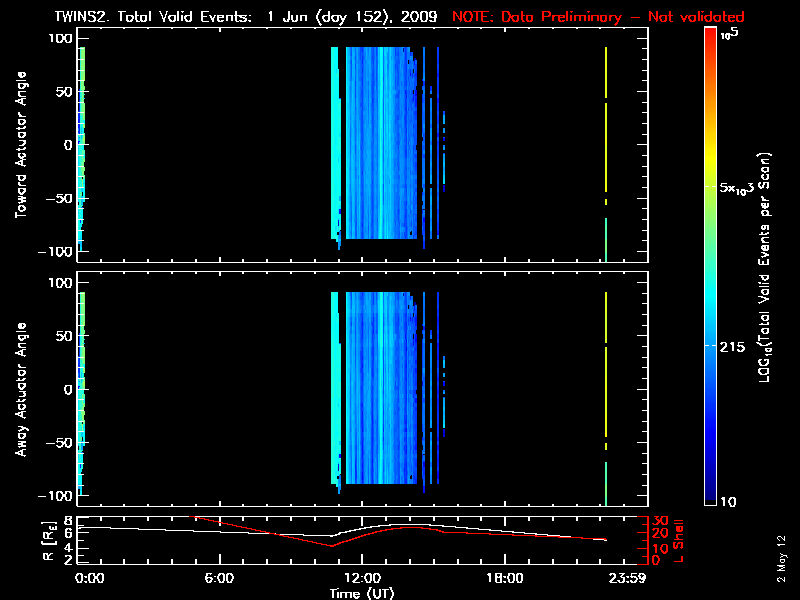This screenshot has height=600, width=800.
Task: Click the wide blue data band in the Away panel
Action: tap(380, 390)
